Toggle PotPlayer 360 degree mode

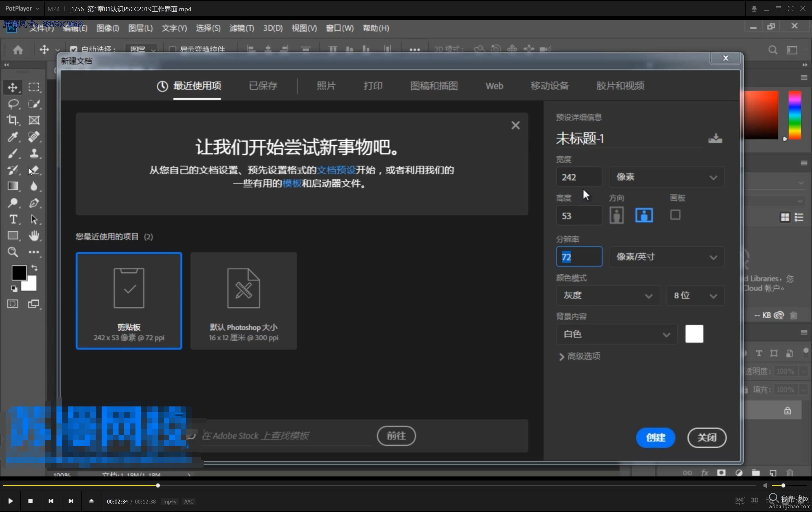click(x=739, y=500)
